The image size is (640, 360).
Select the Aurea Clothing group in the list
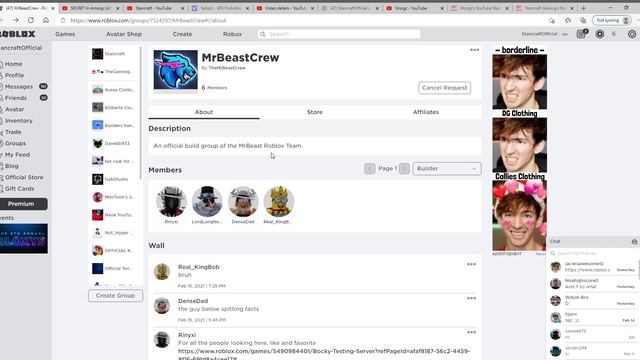[x=114, y=90]
